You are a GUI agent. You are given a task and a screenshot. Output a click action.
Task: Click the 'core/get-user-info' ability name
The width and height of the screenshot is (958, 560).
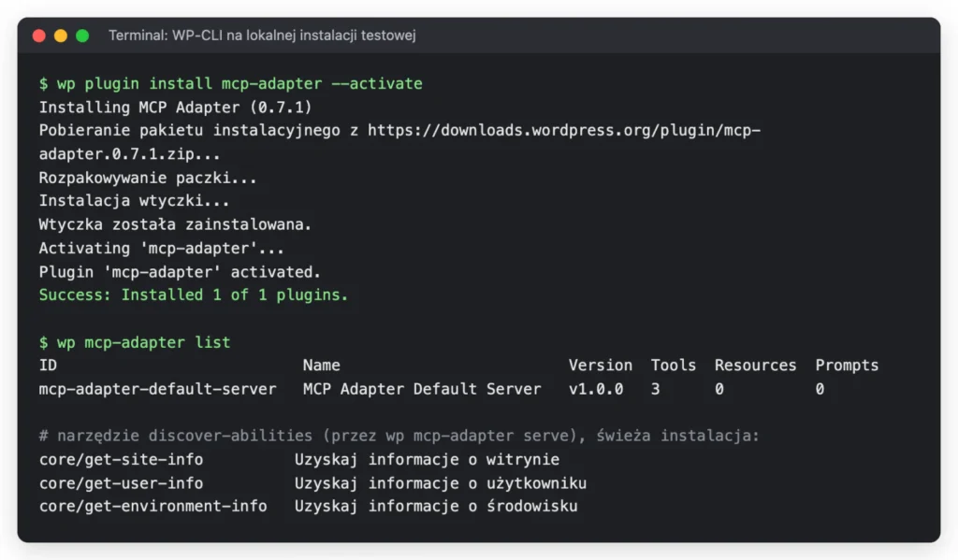pos(121,483)
